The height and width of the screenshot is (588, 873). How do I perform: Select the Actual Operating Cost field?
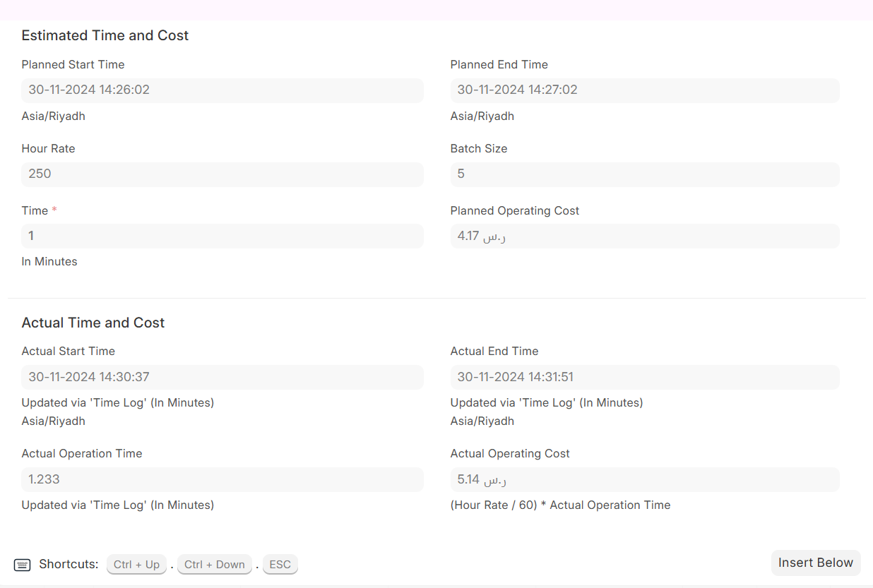(x=644, y=480)
